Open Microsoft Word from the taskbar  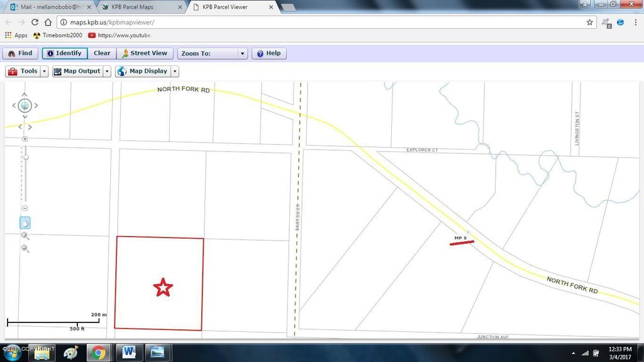(x=128, y=352)
